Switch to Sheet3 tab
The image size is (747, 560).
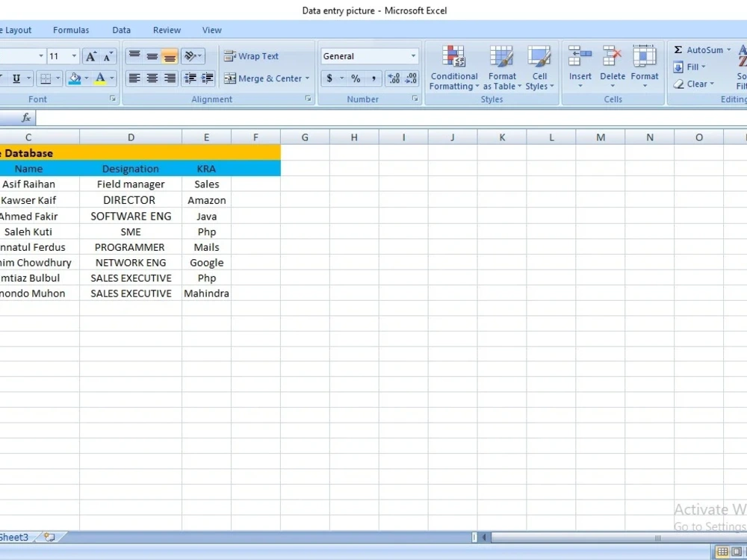14,537
